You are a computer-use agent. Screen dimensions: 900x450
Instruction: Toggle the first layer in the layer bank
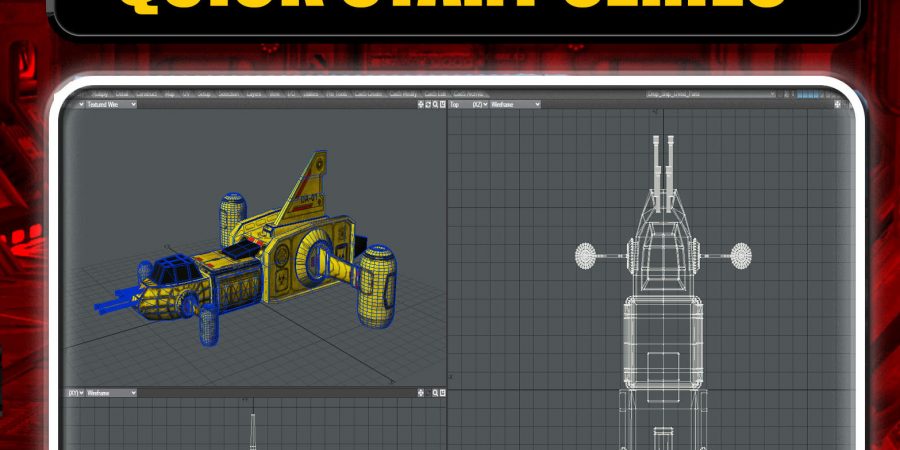coord(800,94)
